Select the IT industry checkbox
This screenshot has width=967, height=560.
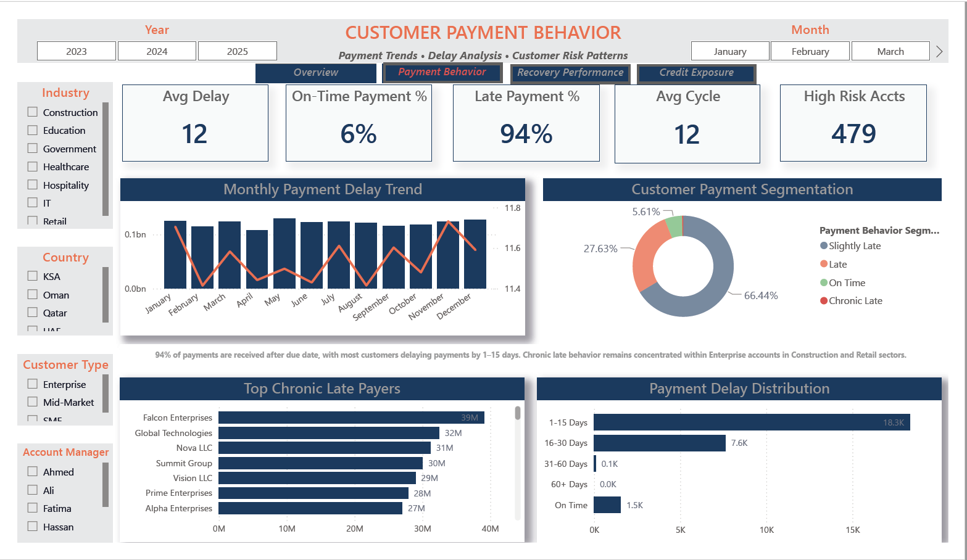click(x=33, y=202)
